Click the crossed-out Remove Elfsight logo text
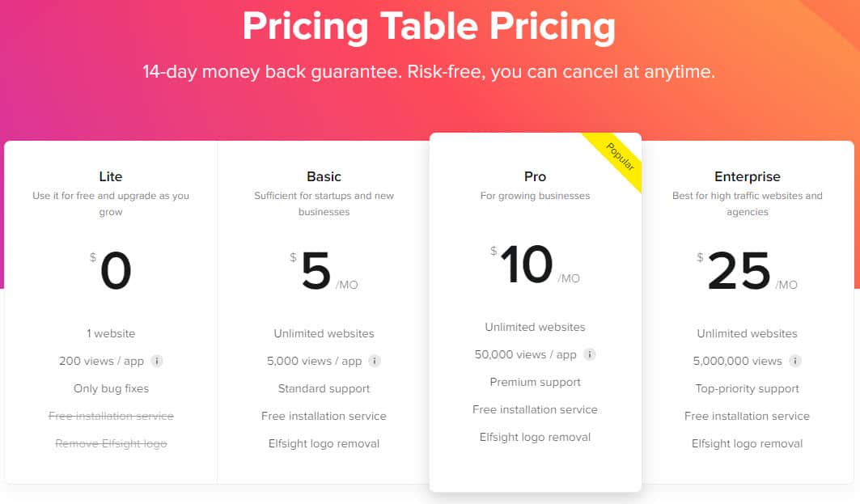860x504 pixels. (x=111, y=443)
